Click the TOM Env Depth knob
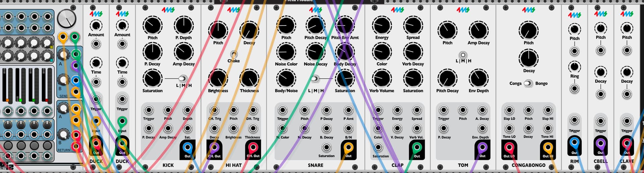Screen dimensions: 644x173 click(x=479, y=78)
